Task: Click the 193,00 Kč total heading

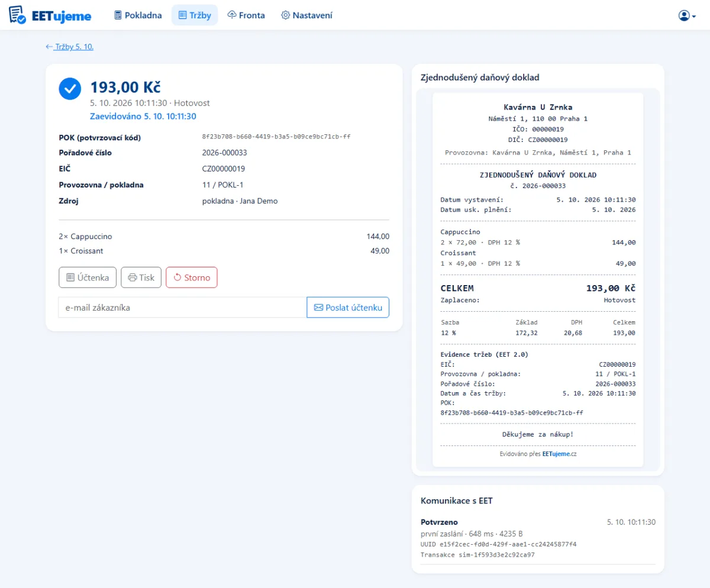Action: coord(125,88)
